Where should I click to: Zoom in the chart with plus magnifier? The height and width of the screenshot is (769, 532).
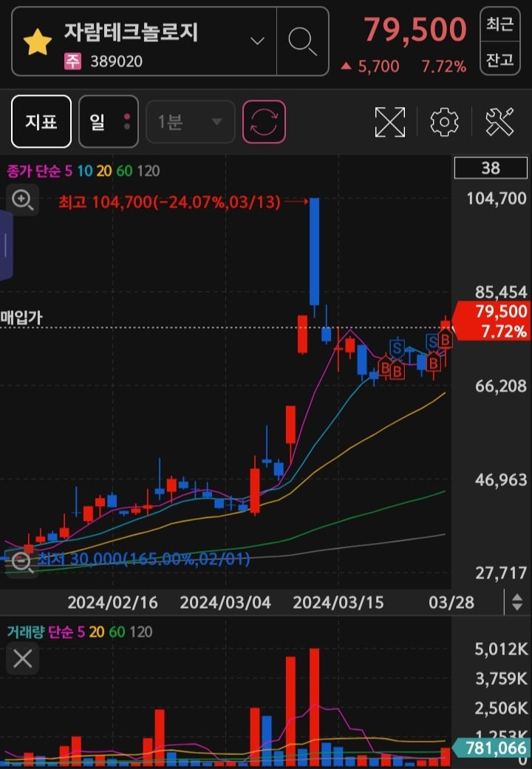click(22, 199)
